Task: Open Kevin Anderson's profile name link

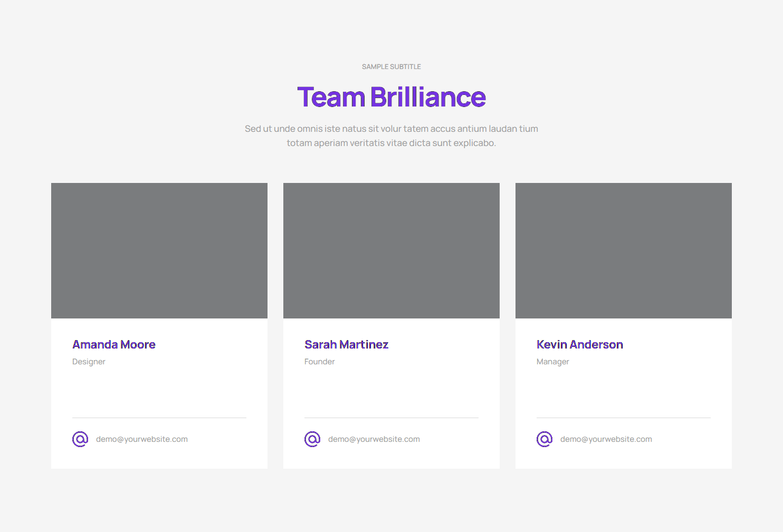Action: point(579,344)
